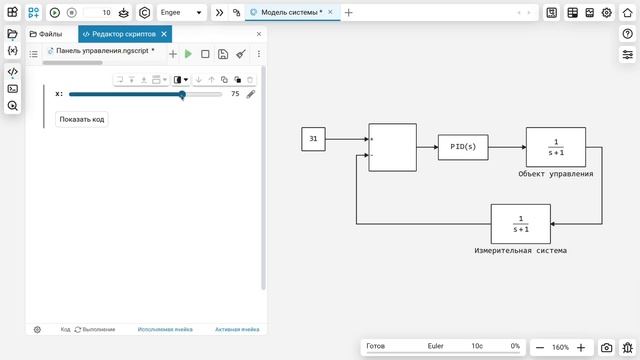Viewport: 640px width, 360px height.
Task: Click the Исполняемая ячейка link
Action: click(165, 329)
